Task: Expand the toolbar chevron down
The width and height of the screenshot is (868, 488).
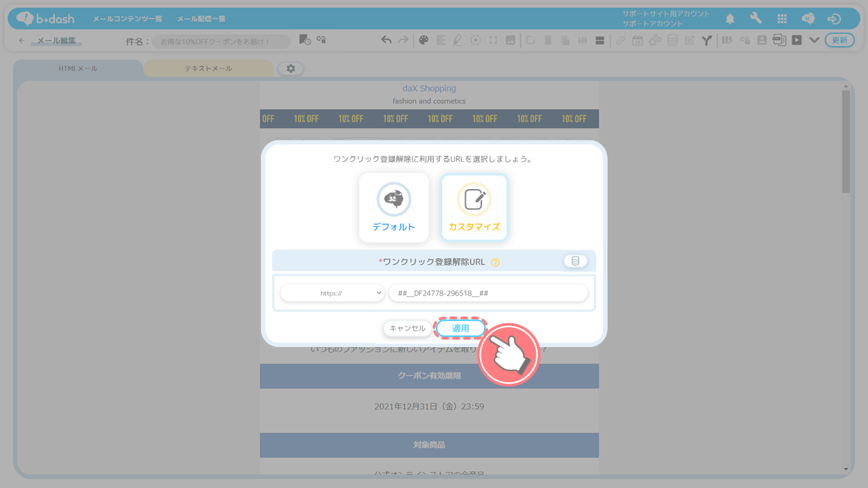Action: pos(814,40)
